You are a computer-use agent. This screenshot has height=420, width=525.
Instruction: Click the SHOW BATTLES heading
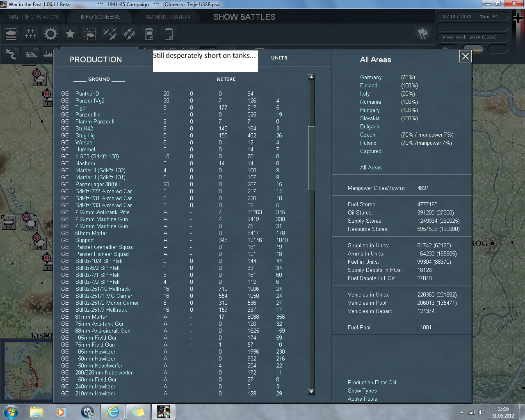[x=244, y=17]
